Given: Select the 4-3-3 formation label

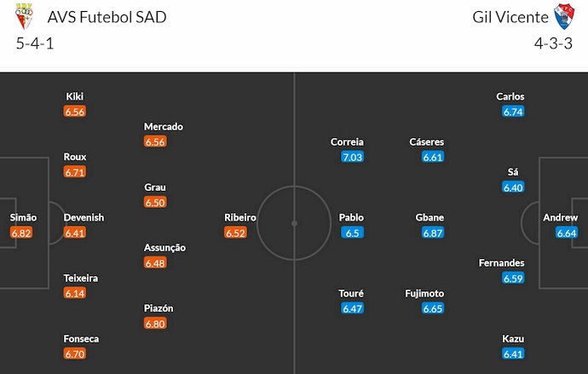Looking at the screenshot, I should [554, 43].
